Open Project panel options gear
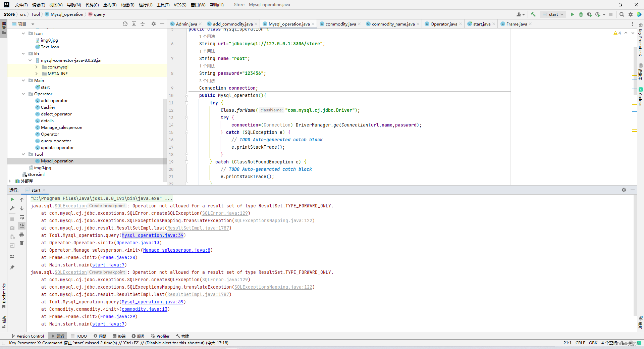The height and width of the screenshot is (349, 644). coord(154,24)
